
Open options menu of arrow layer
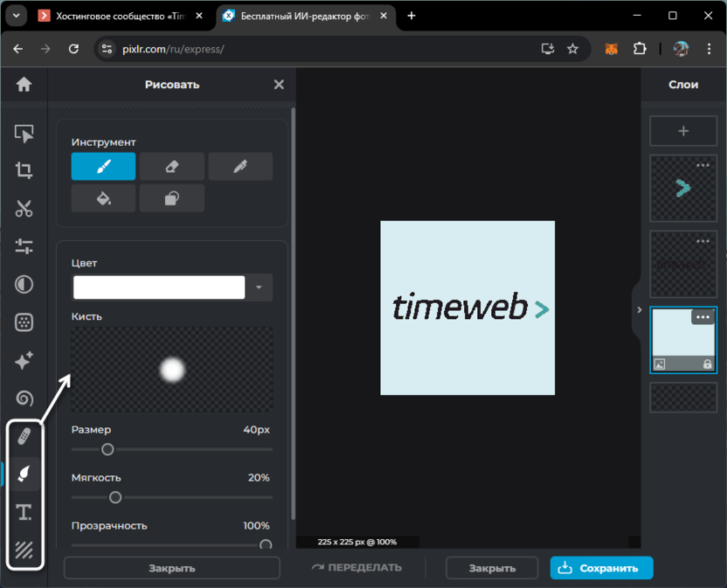click(x=703, y=165)
